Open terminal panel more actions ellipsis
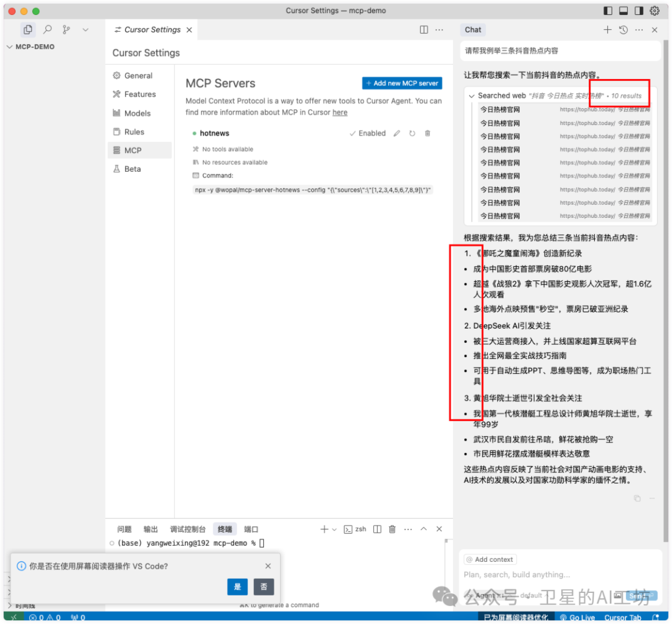Viewport: 672px width, 624px height. coord(408,529)
